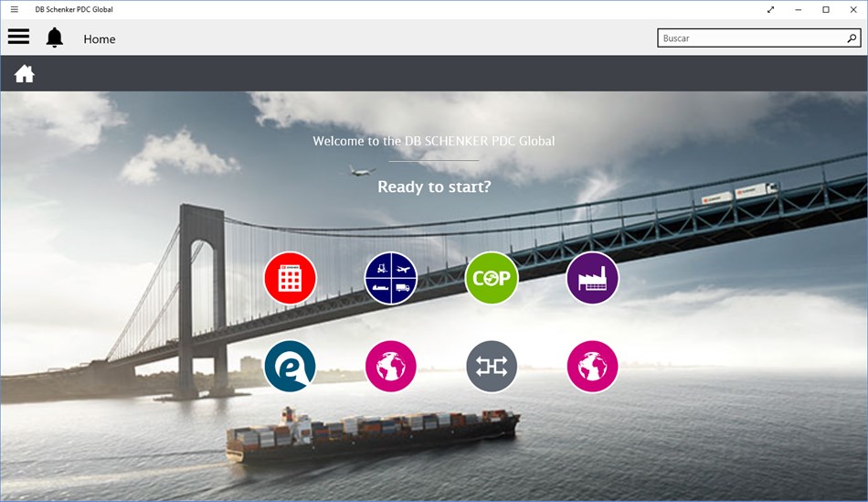This screenshot has height=502, width=868.
Task: Open the small title bar hamburger menu
Action: (x=15, y=9)
